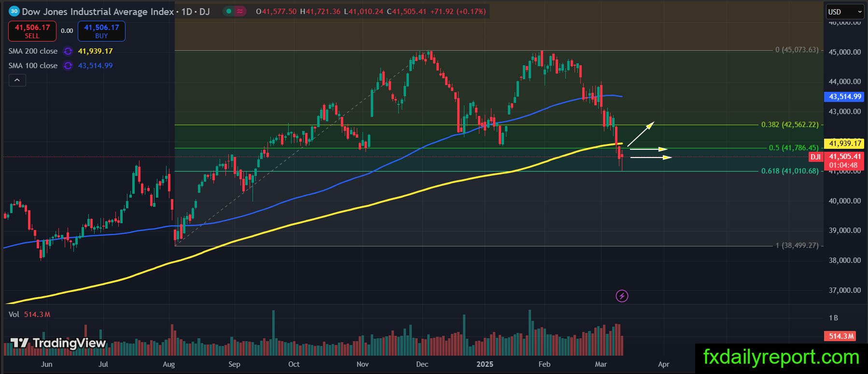Viewport: 868px width, 374px height.
Task: Click the Sep label on the time axis
Action: click(x=234, y=364)
